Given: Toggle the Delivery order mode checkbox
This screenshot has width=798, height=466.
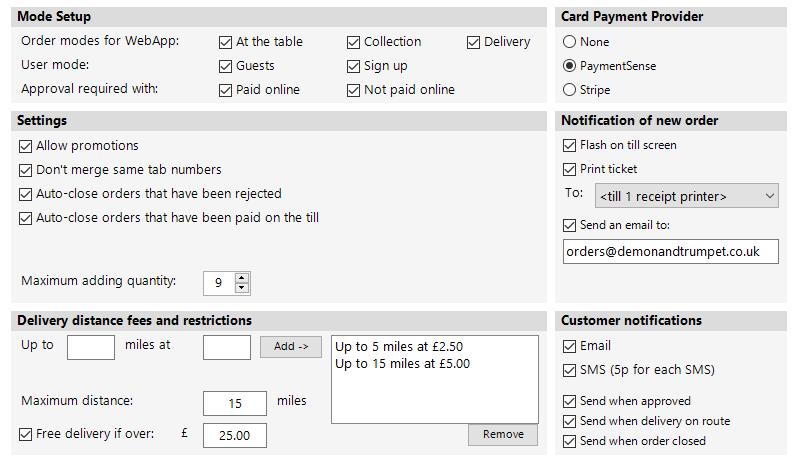Looking at the screenshot, I should coord(474,42).
